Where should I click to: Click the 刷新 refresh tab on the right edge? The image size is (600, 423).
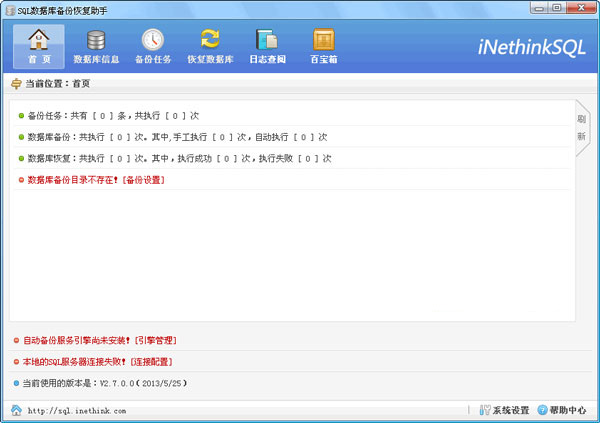click(x=581, y=127)
